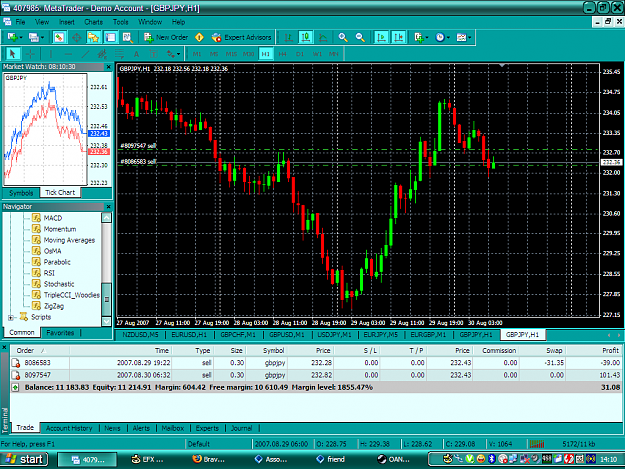
Task: Click the Navigator vertical scrollbar thumb
Action: point(106,299)
